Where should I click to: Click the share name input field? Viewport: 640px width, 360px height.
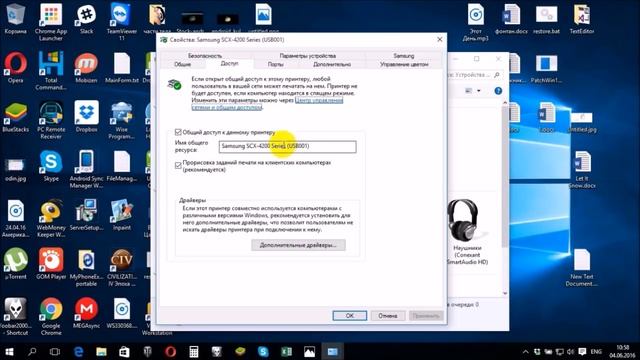287,147
